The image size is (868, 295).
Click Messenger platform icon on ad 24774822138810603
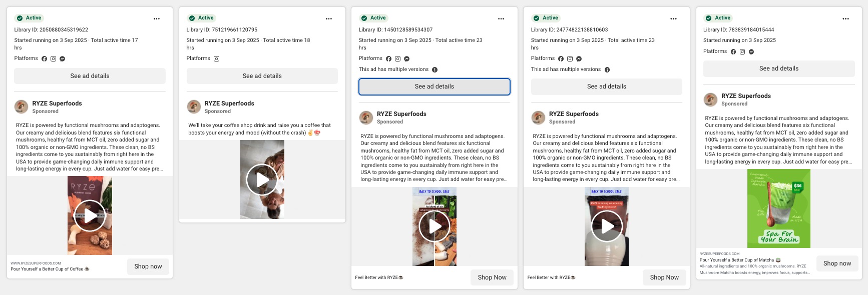579,58
